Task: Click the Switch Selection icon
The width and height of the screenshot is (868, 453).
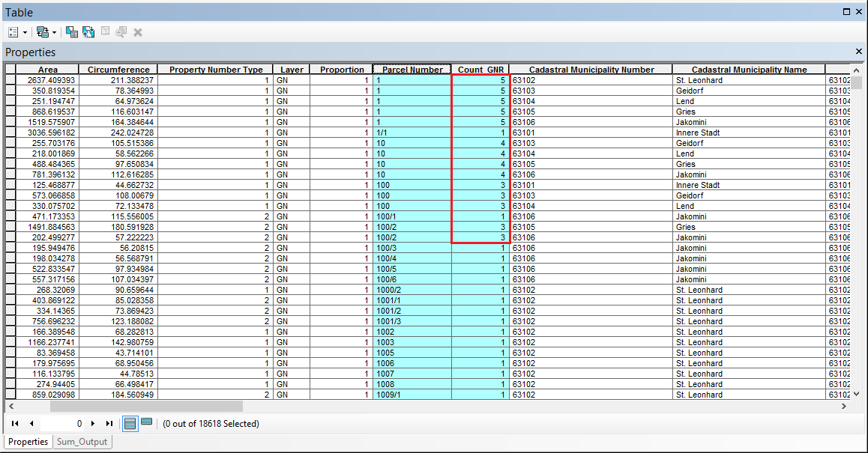Action: 88,32
